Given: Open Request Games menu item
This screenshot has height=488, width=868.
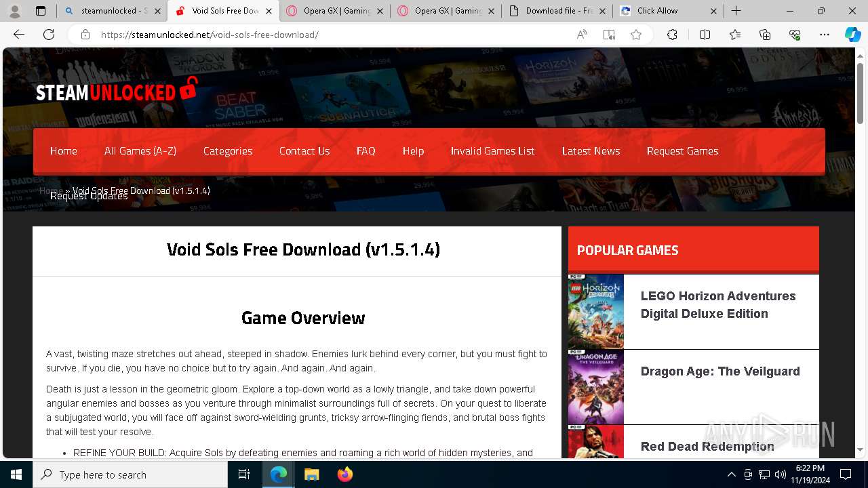Looking at the screenshot, I should click(683, 151).
